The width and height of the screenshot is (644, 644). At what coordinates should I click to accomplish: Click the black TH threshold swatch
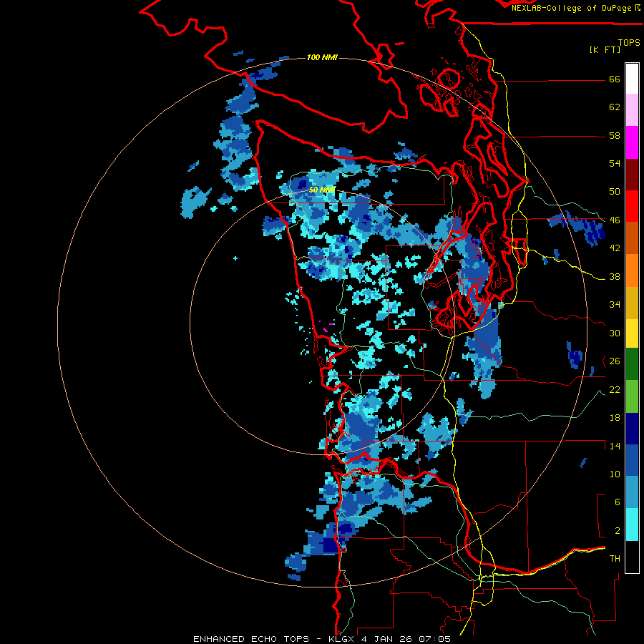632,557
